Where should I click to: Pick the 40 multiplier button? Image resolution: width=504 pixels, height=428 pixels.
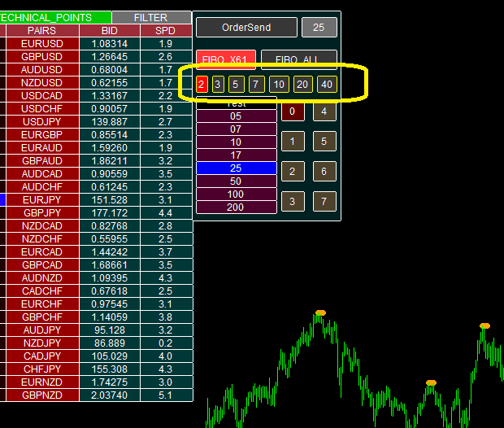pyautogui.click(x=327, y=85)
